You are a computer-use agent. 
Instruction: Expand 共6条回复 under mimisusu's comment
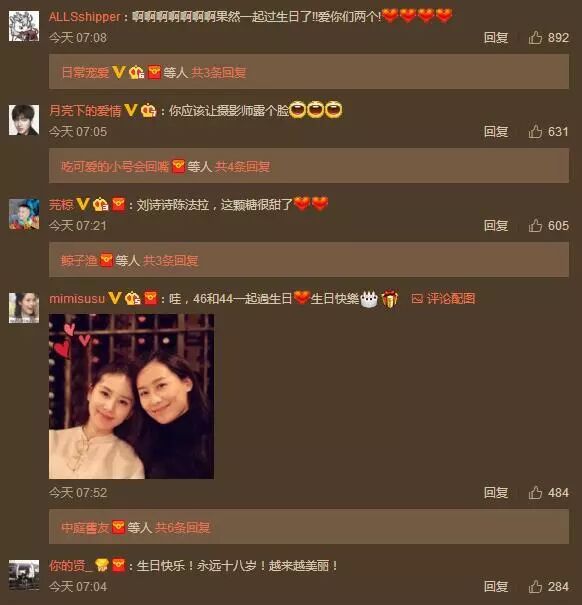tap(182, 527)
